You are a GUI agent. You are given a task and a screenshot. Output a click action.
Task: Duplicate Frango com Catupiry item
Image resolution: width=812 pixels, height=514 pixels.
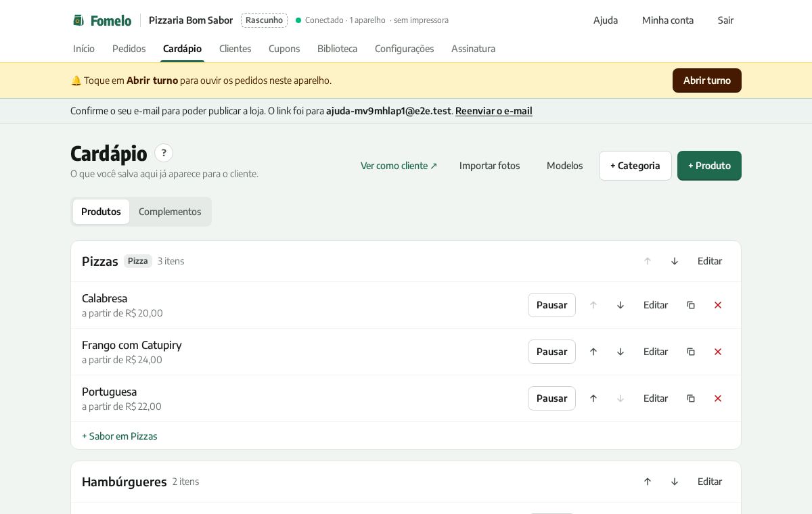pos(691,352)
